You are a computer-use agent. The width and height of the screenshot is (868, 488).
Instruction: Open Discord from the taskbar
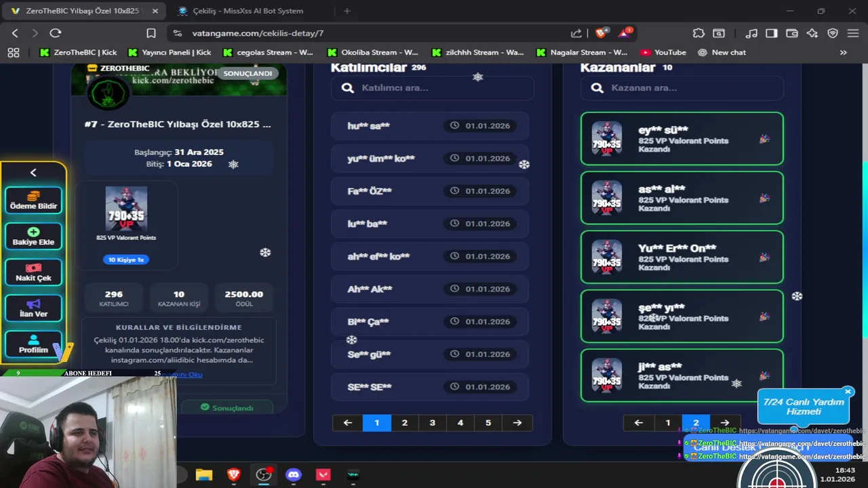tap(293, 475)
